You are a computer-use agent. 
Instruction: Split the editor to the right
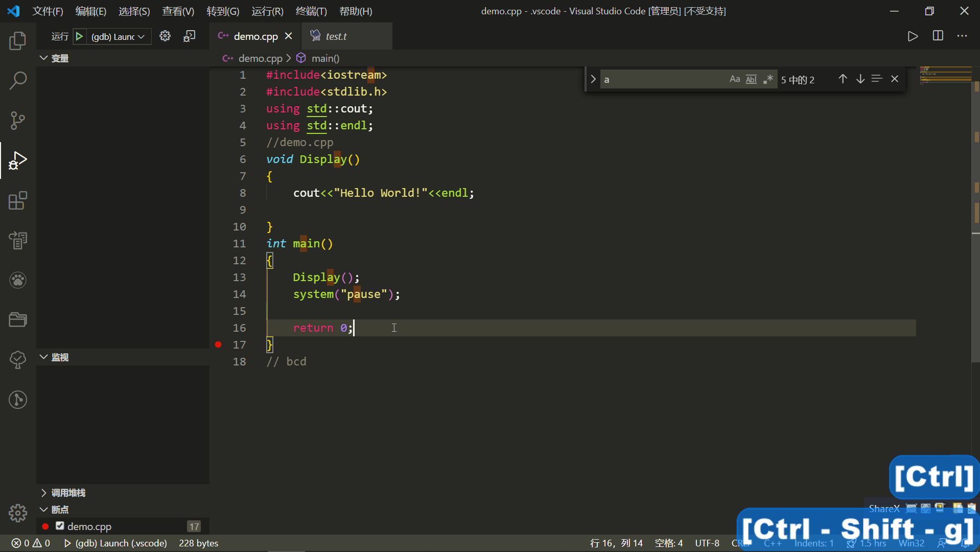(938, 36)
